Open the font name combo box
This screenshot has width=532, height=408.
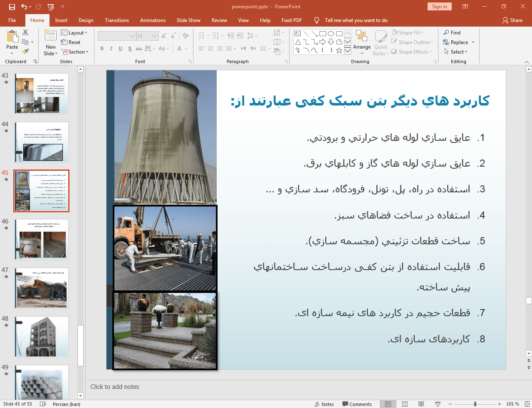(117, 36)
